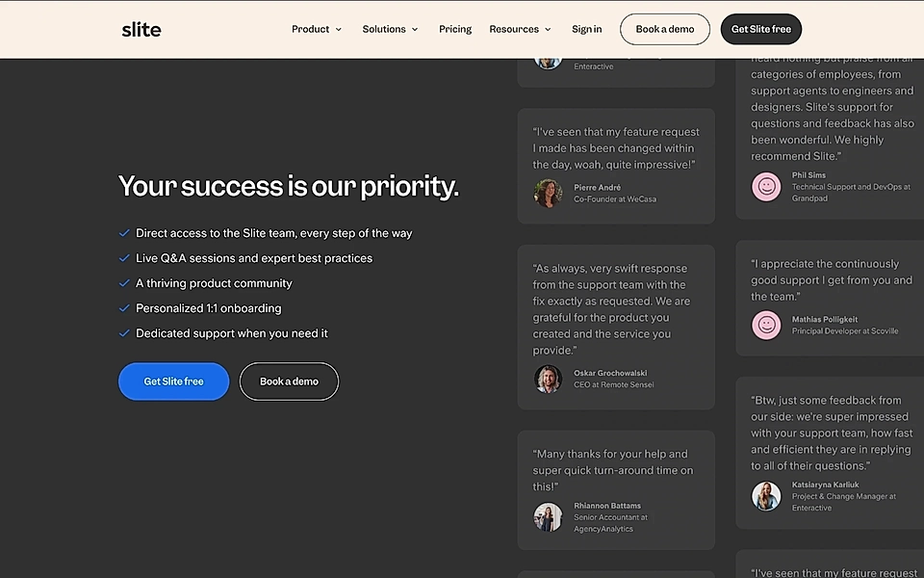
Task: Expand the Product dropdown menu
Action: click(316, 29)
